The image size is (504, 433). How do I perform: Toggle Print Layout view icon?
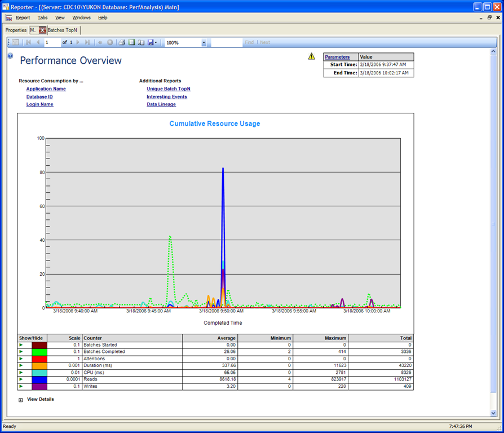[131, 42]
